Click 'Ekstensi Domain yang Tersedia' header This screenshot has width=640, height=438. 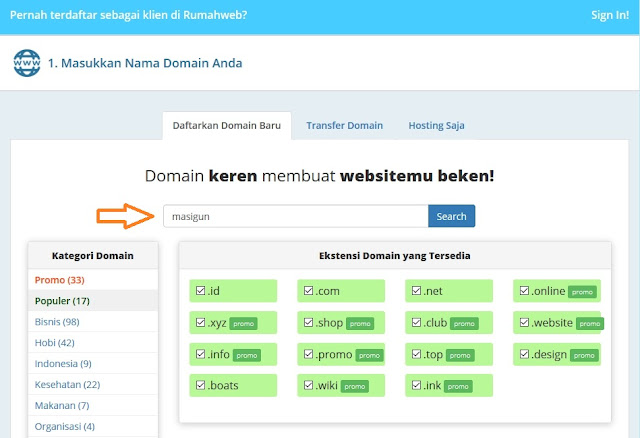coord(395,256)
